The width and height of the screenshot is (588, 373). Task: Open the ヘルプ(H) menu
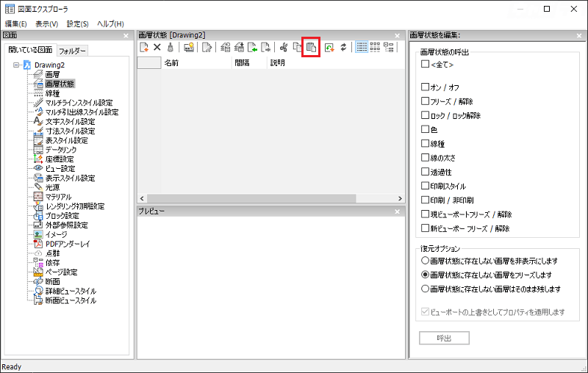[x=110, y=24]
